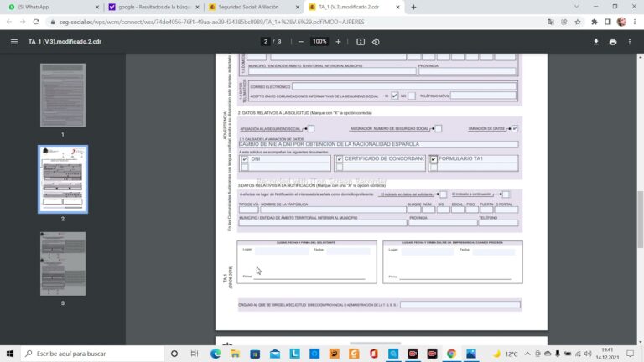Click the fit to page icon

[361, 42]
